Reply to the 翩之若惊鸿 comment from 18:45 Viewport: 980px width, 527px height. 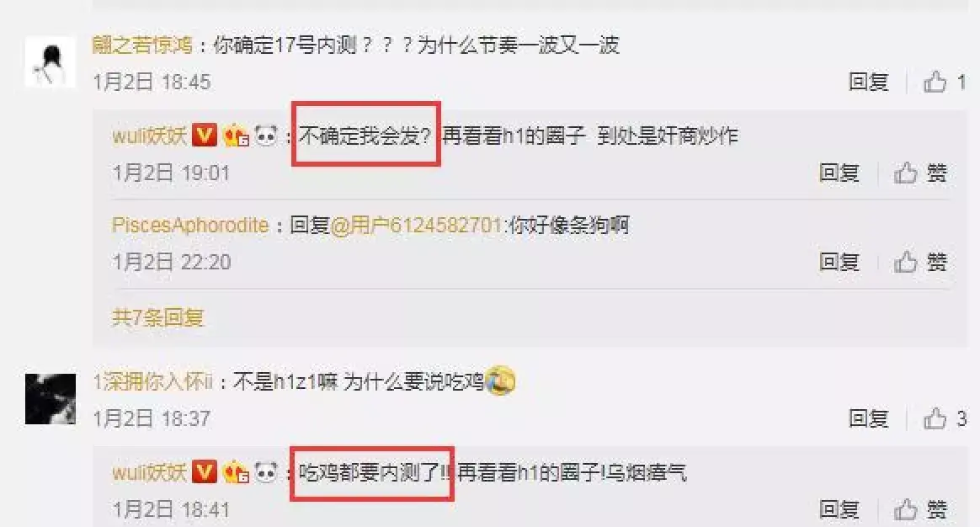868,82
